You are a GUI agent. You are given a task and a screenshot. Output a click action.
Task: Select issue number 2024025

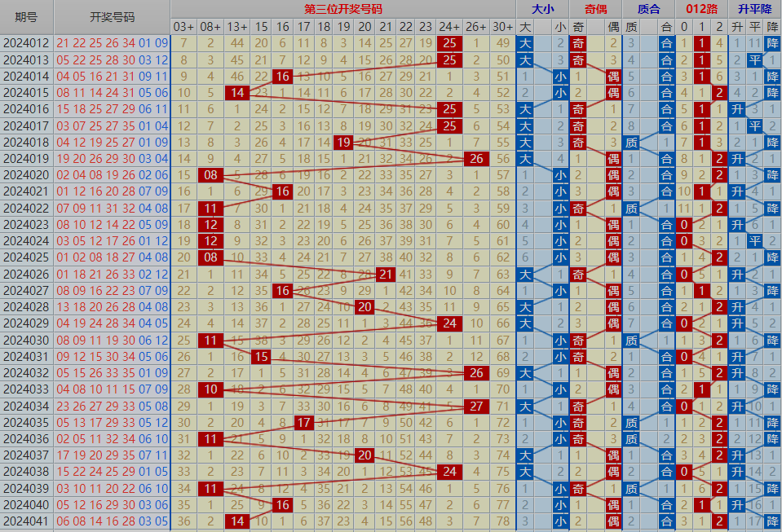(26, 257)
